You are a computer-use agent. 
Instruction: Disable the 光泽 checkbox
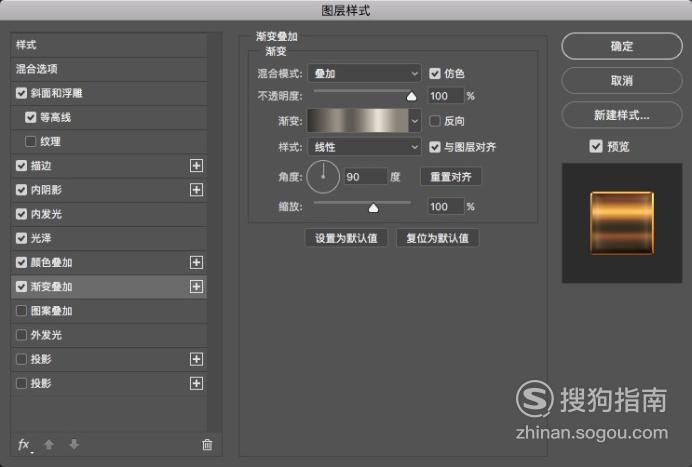point(21,238)
